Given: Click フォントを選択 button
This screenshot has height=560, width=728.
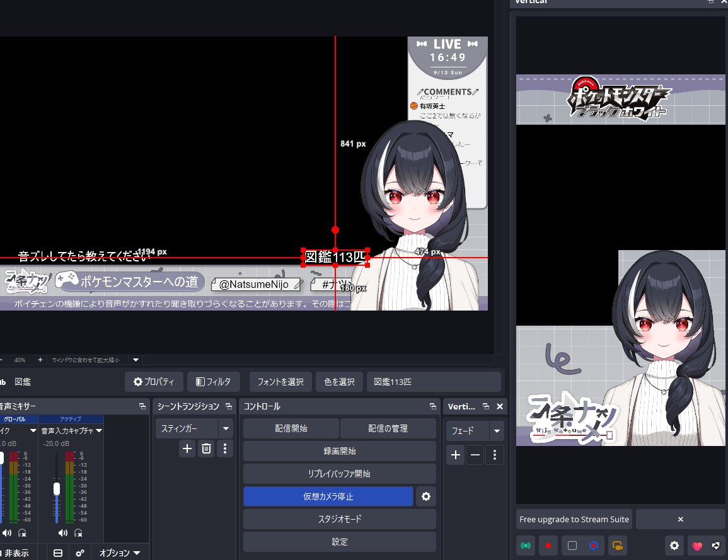Looking at the screenshot, I should pos(280,382).
